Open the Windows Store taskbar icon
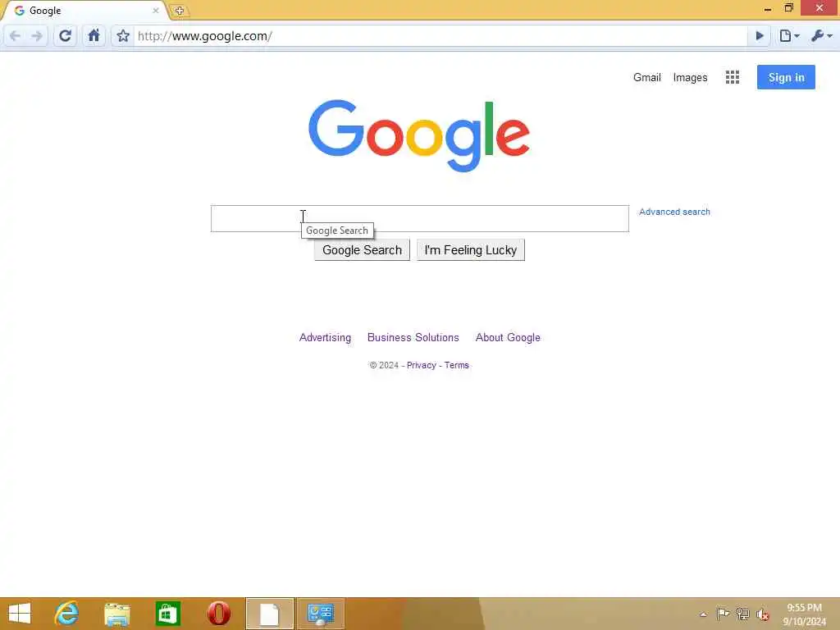This screenshot has height=630, width=840. (167, 614)
